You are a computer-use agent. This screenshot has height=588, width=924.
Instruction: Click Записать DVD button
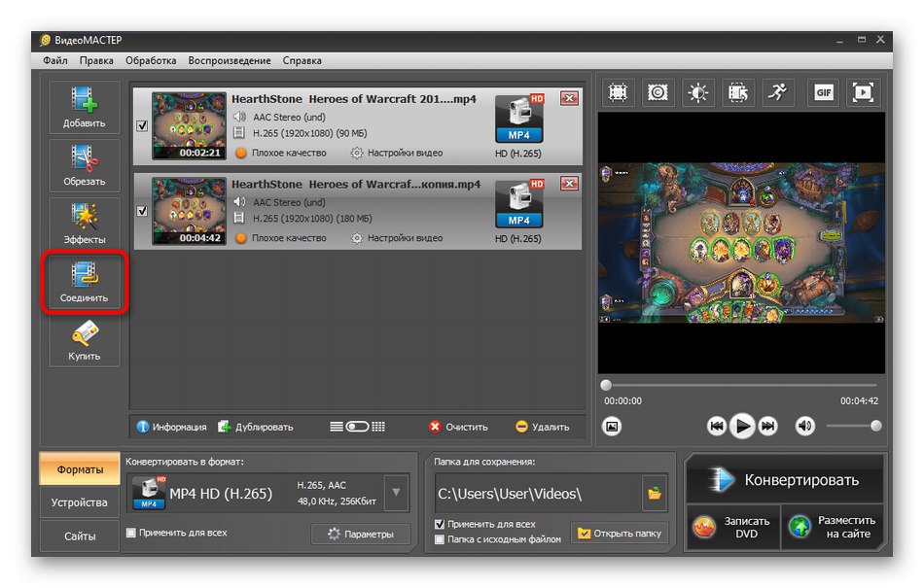pyautogui.click(x=733, y=528)
